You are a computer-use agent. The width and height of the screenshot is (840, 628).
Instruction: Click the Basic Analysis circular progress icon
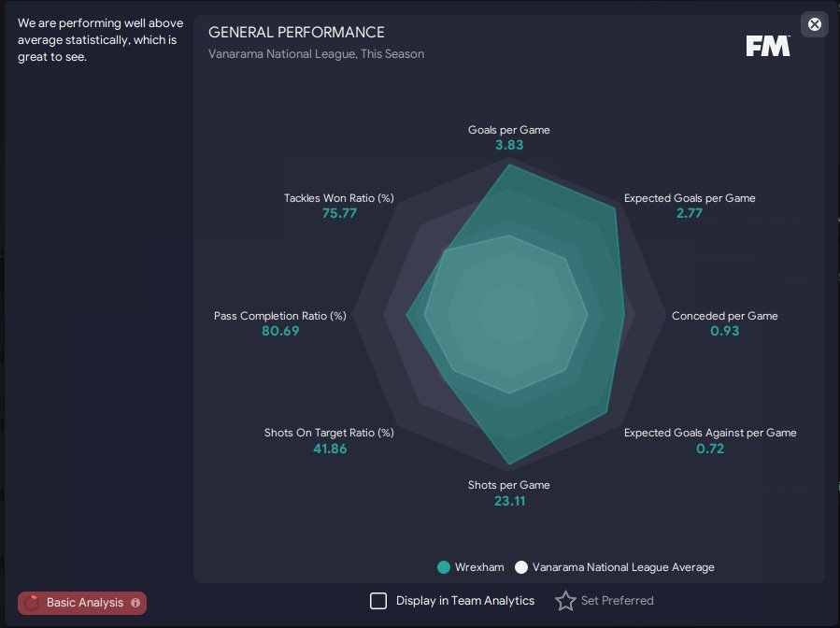(32, 603)
